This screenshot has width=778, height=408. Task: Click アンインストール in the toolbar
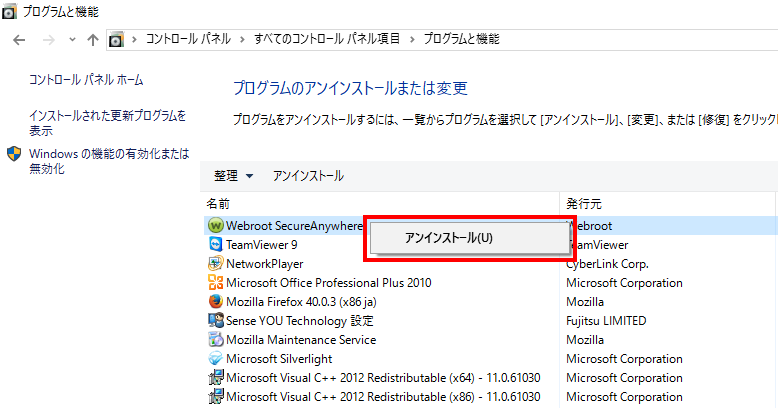coord(308,176)
